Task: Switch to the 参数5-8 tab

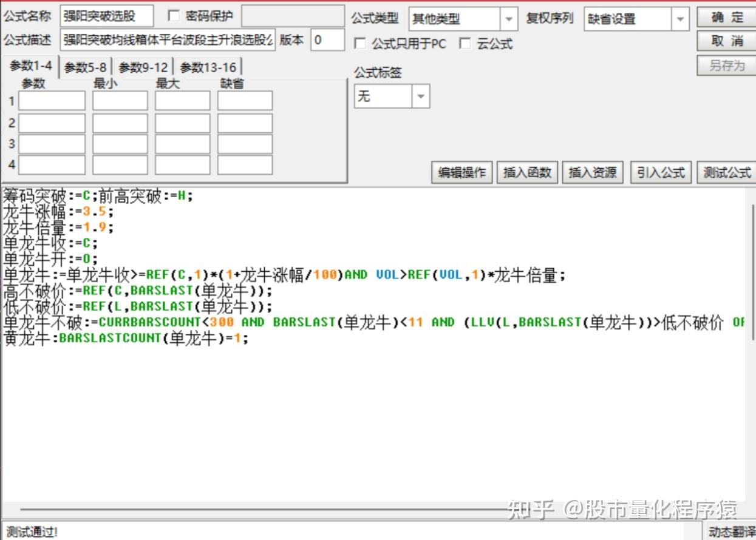Action: (x=85, y=67)
